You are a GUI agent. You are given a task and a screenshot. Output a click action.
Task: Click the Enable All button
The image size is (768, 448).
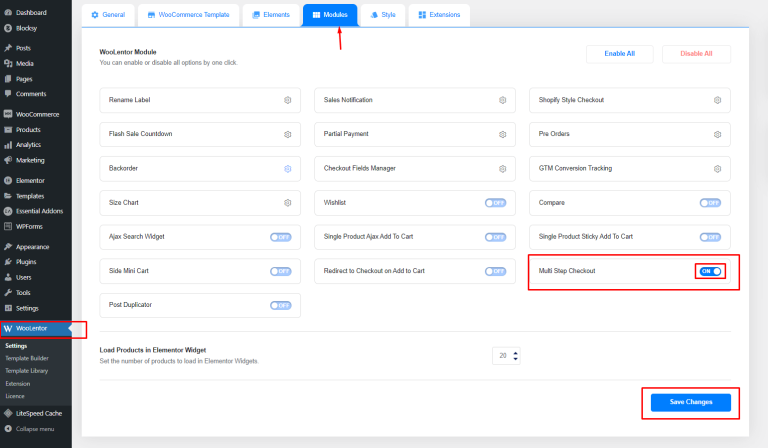coord(620,54)
